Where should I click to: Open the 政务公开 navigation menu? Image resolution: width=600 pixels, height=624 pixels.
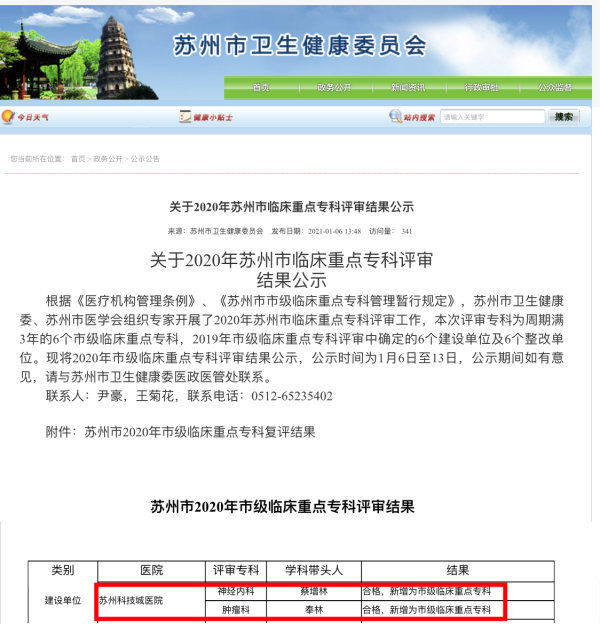tap(334, 87)
